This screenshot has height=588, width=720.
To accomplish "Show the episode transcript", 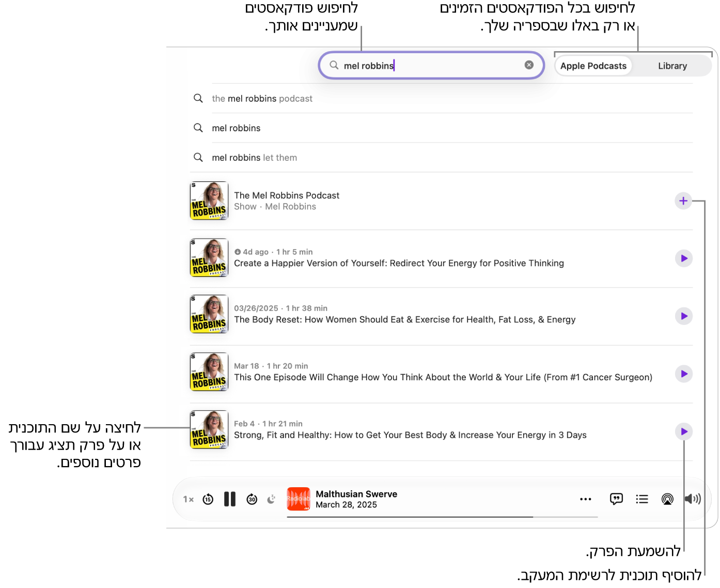I will (x=616, y=499).
